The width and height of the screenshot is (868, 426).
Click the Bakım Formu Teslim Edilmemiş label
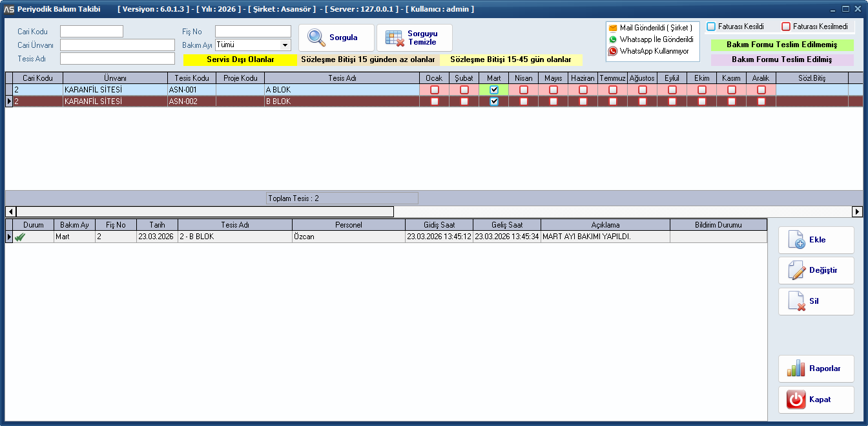coord(781,45)
